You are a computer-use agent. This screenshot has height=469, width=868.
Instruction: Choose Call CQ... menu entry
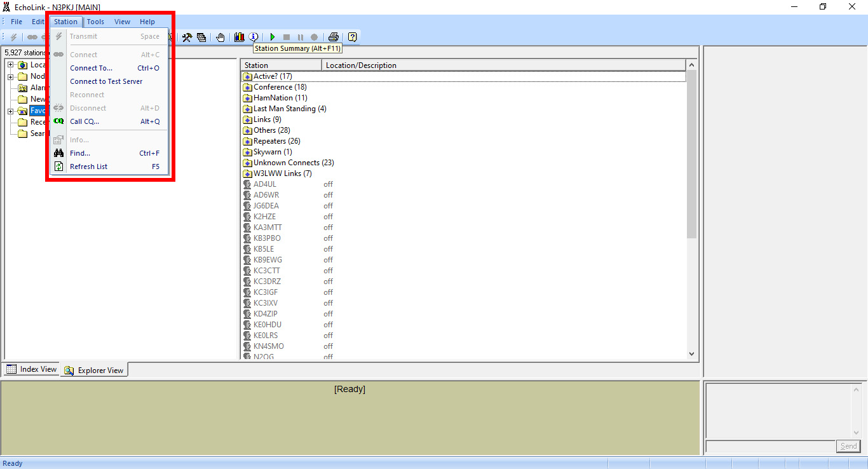tap(109, 121)
